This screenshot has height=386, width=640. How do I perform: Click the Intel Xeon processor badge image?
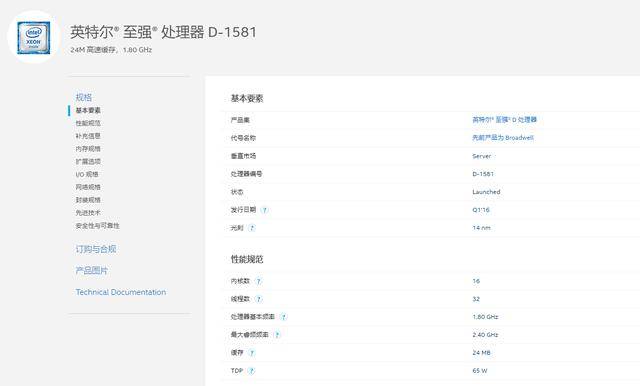tap(33, 38)
